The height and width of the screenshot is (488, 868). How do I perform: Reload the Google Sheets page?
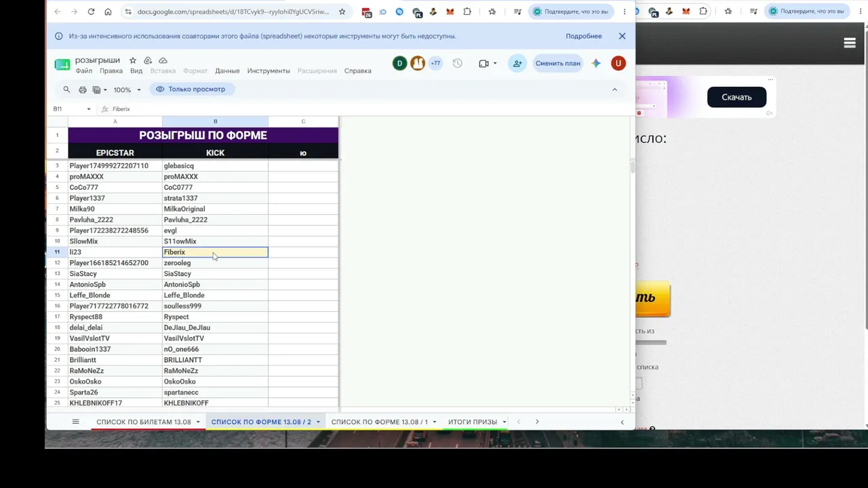(91, 12)
